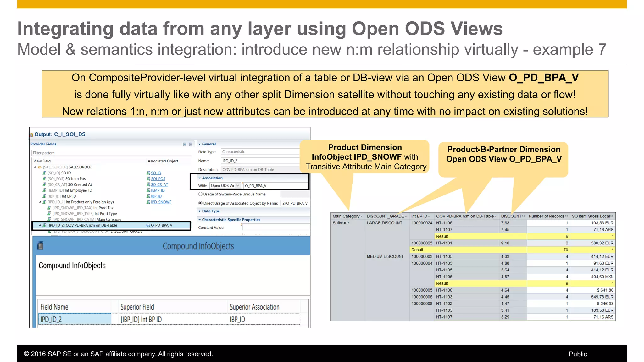Viewport: 644px width, 362px height.
Task: Click the characteristic icon beside [SO_ID] SO ID
Action: coord(44,173)
